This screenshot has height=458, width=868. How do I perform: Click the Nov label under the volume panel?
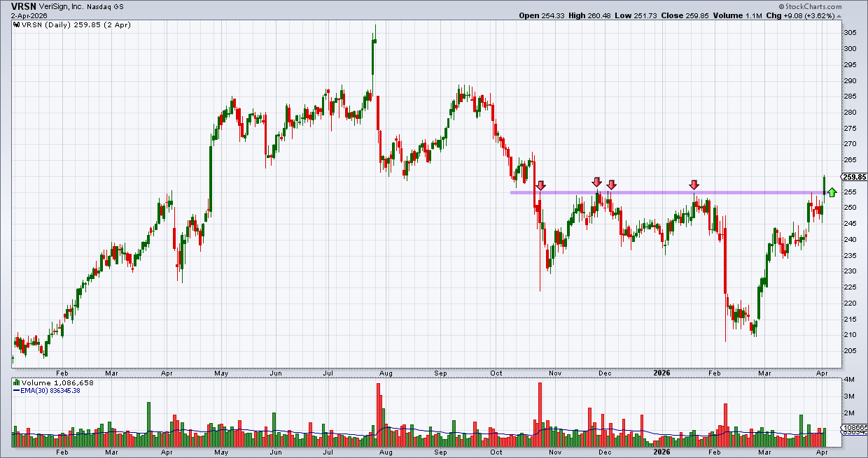click(x=555, y=453)
